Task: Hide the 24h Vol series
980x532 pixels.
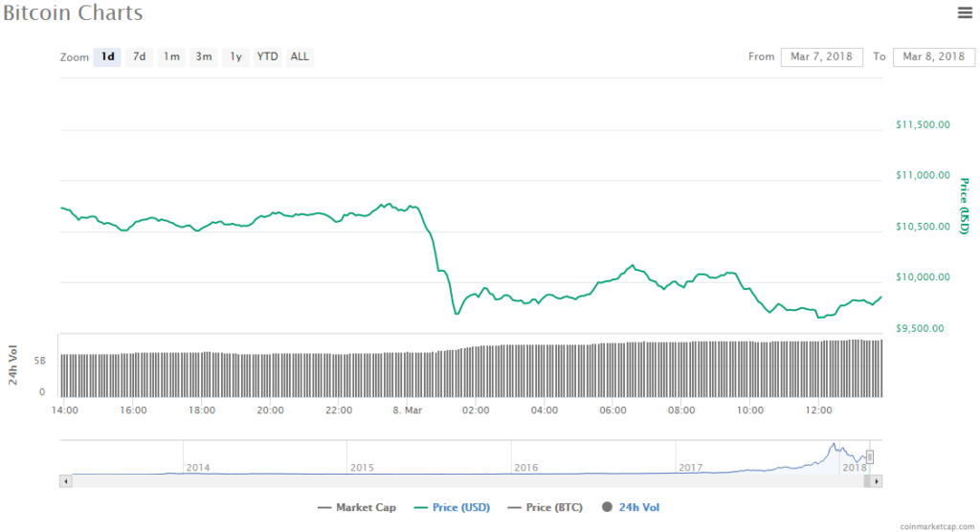Action: (631, 507)
